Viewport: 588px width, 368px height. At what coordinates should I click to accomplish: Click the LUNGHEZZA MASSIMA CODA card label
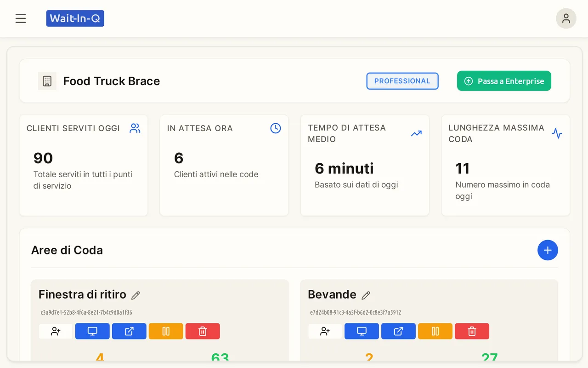pyautogui.click(x=496, y=133)
